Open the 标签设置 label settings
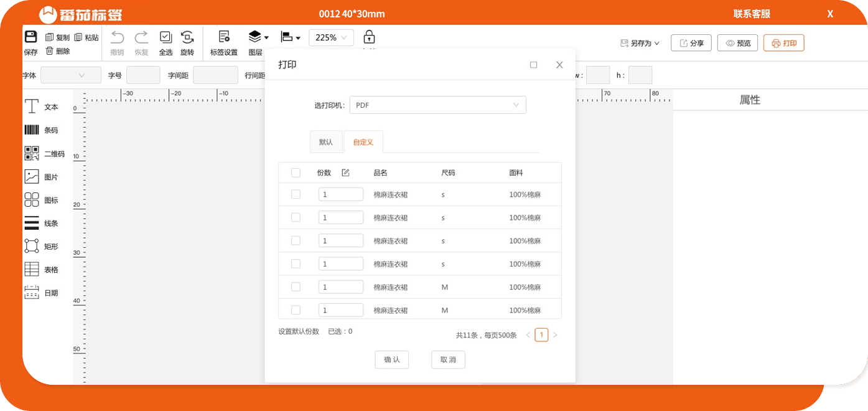868x411 pixels. pyautogui.click(x=223, y=43)
